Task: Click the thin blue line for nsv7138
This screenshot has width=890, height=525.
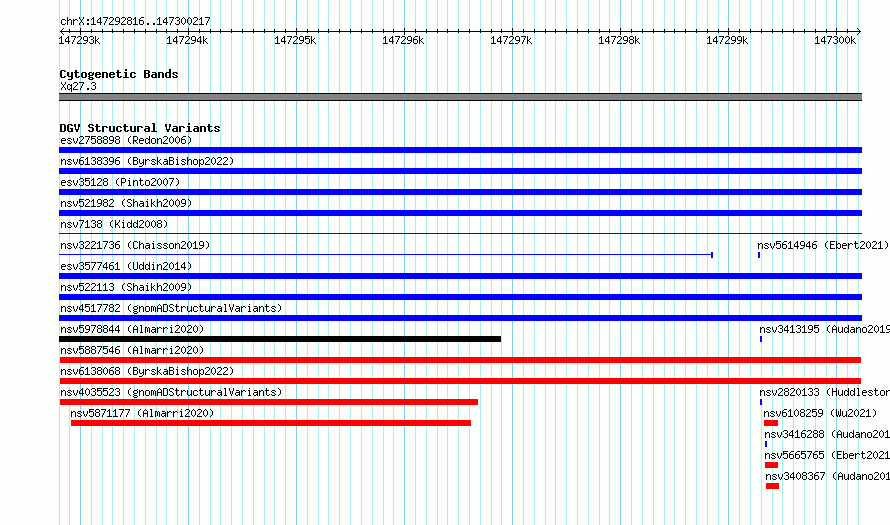Action: click(x=460, y=233)
